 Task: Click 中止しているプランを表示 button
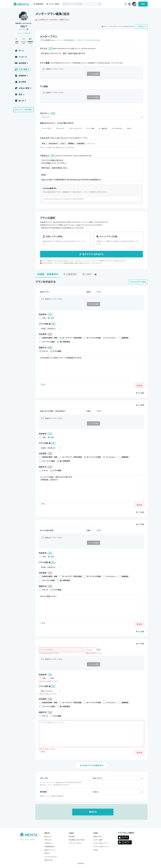coord(138,282)
